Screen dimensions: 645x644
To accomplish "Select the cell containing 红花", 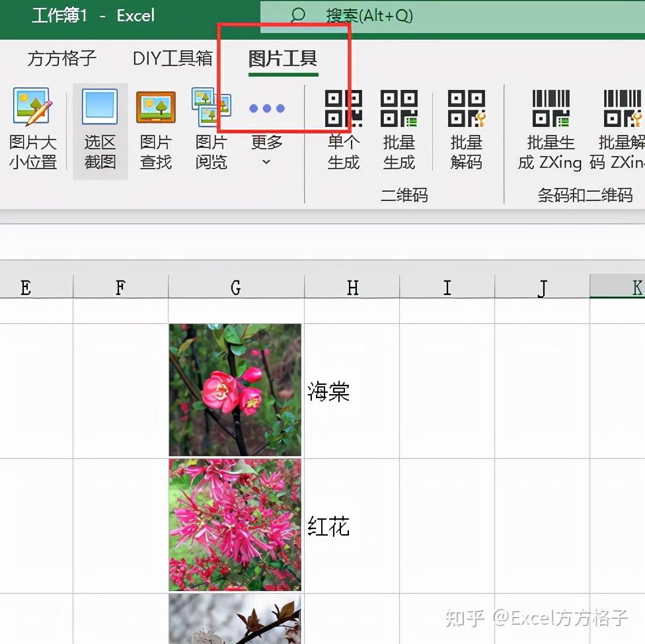I will (352, 525).
